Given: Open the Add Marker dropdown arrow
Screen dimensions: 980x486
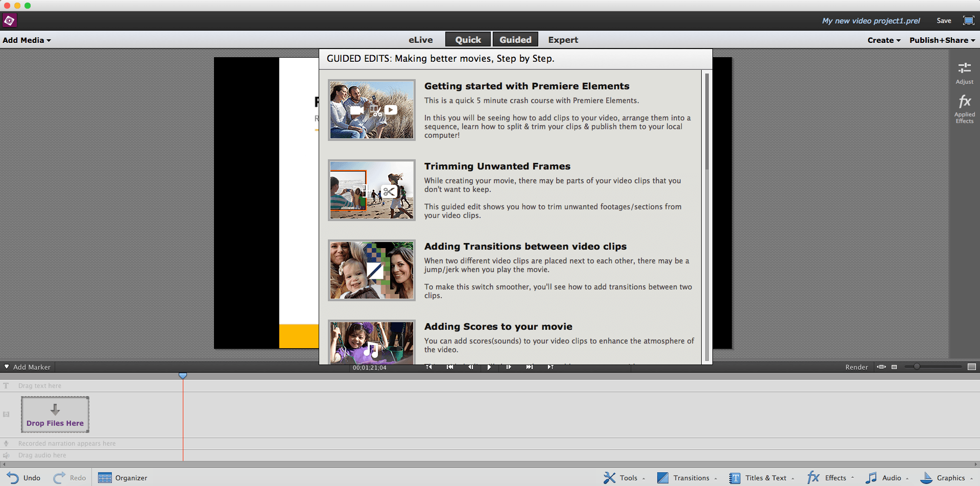Looking at the screenshot, I should click(7, 367).
